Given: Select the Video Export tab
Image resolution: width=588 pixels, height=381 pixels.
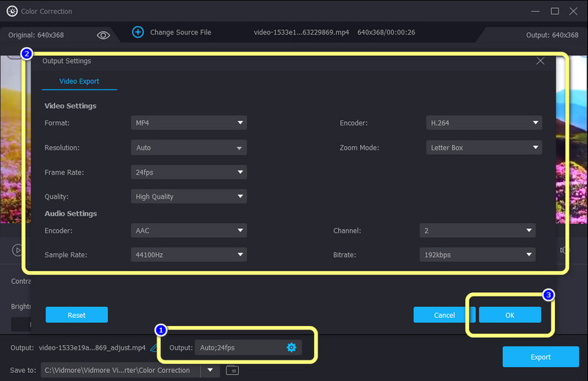Looking at the screenshot, I should pos(79,81).
